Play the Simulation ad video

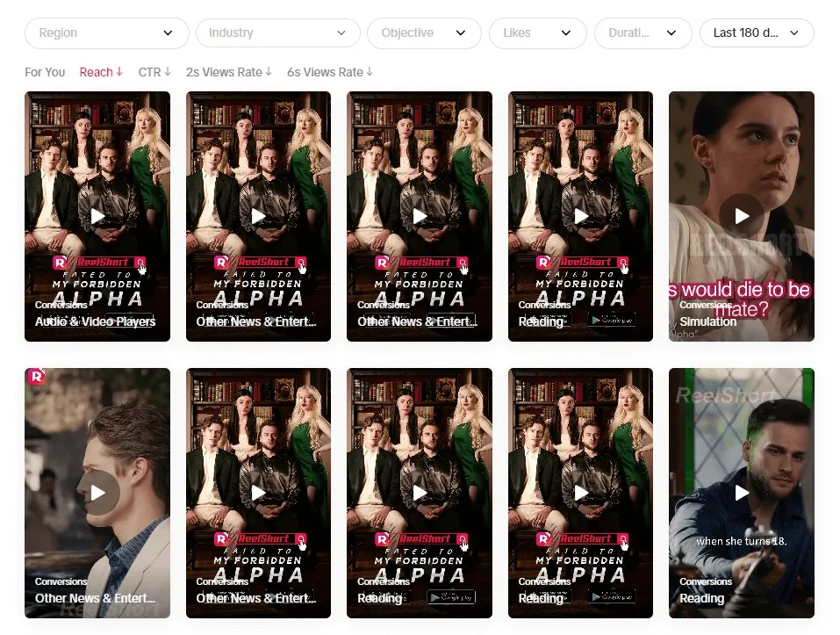coord(742,216)
